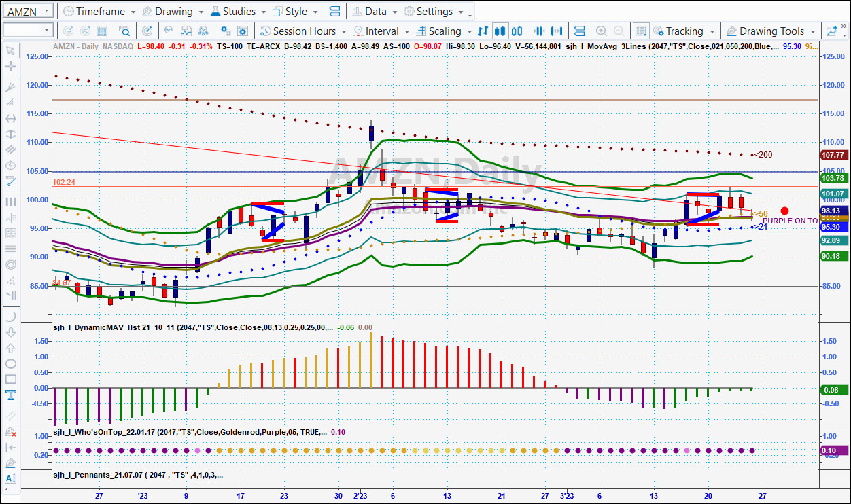Click the sjh_I_DynamicMAV_Hst study title
This screenshot has width=851, height=504.
pyautogui.click(x=193, y=327)
